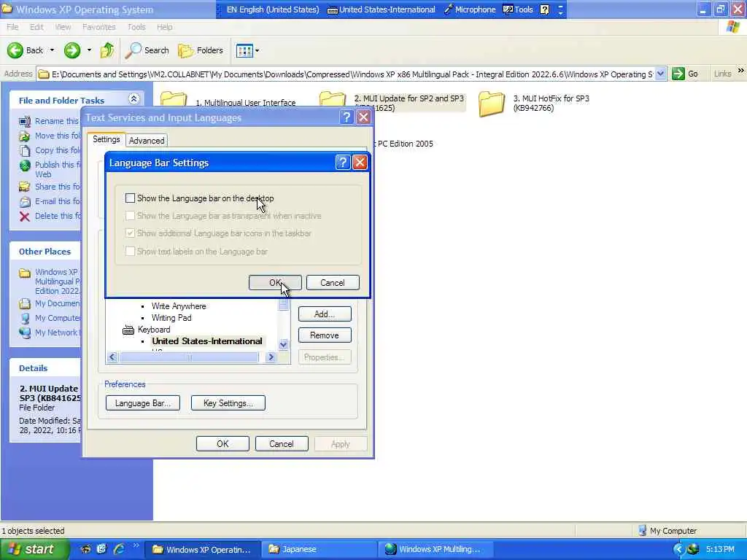
Task: Click the horizontal scrollbar thumb in services list
Action: tap(189, 357)
